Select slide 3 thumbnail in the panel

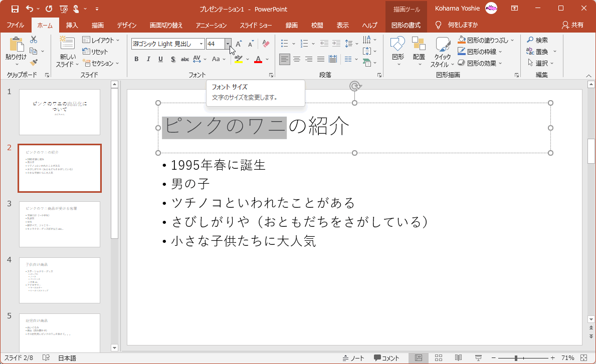59,224
